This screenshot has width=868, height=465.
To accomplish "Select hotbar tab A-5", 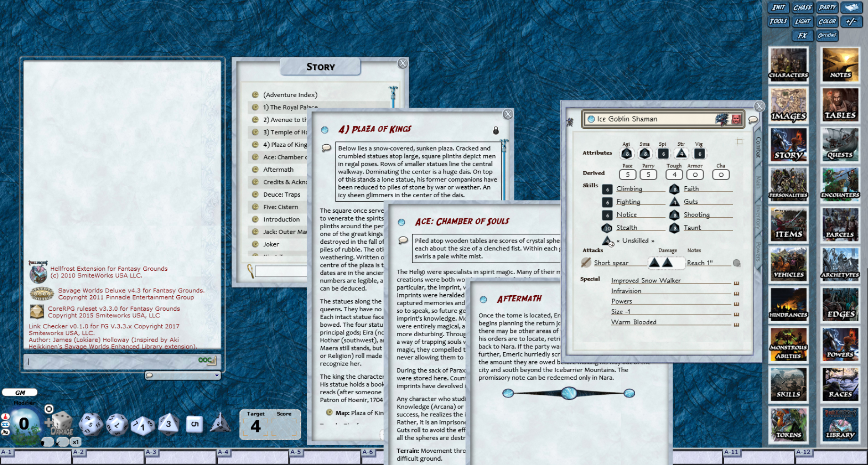I will pos(296,452).
